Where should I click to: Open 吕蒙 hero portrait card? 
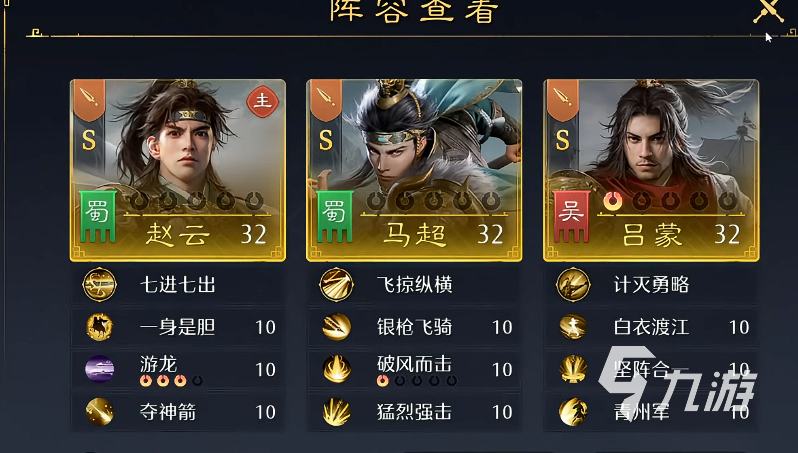(651, 171)
